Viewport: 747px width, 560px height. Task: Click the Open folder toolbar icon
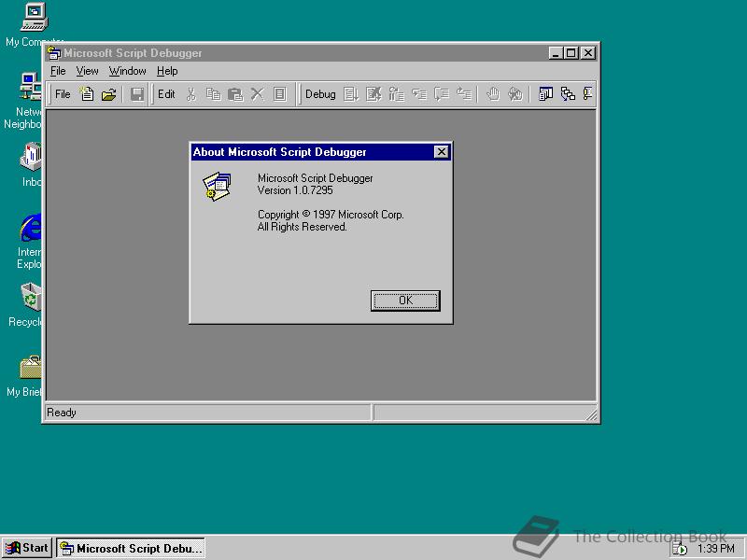[x=109, y=94]
